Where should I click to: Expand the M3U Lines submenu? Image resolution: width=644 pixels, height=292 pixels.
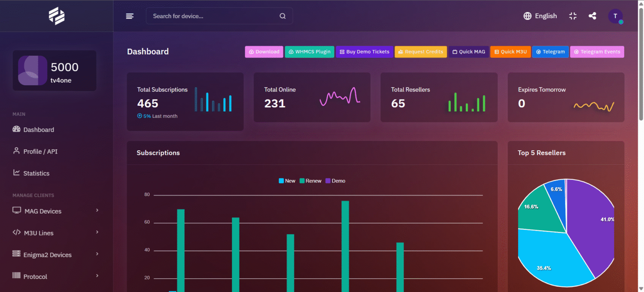click(x=56, y=232)
